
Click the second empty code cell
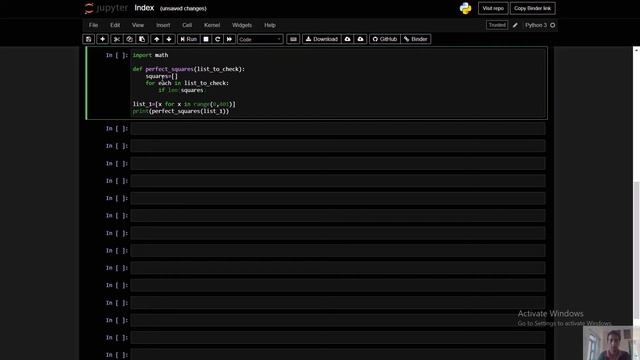(338, 146)
